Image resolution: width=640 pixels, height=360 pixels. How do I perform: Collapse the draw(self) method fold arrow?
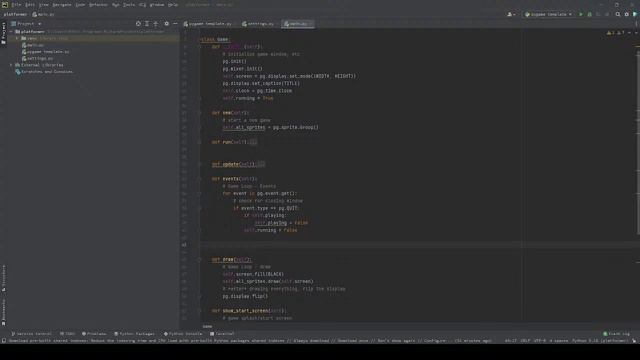click(199, 260)
